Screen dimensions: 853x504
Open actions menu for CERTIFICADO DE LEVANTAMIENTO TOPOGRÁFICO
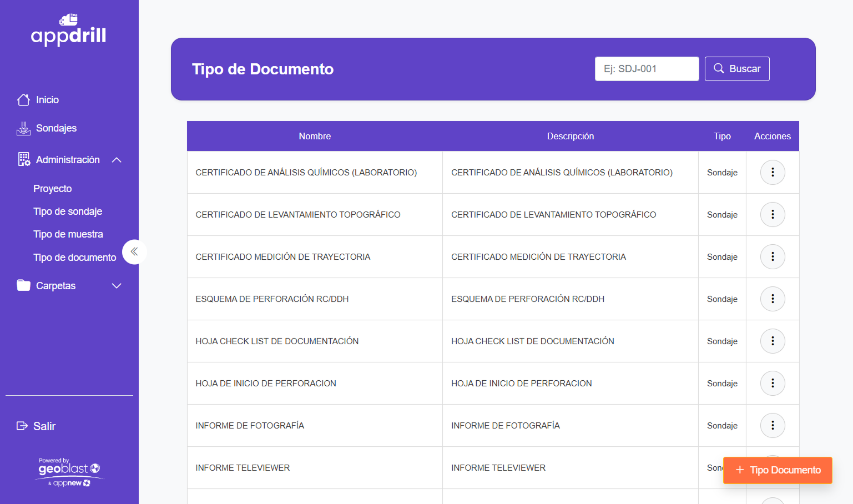point(773,214)
